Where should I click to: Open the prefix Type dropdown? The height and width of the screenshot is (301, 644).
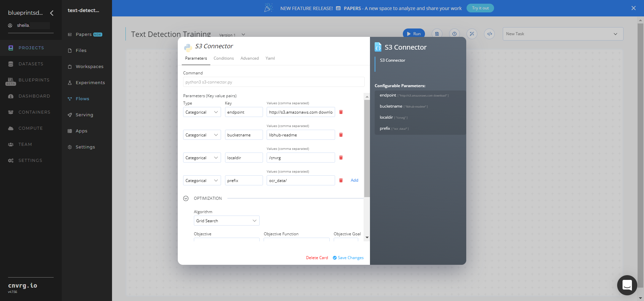[x=202, y=180]
